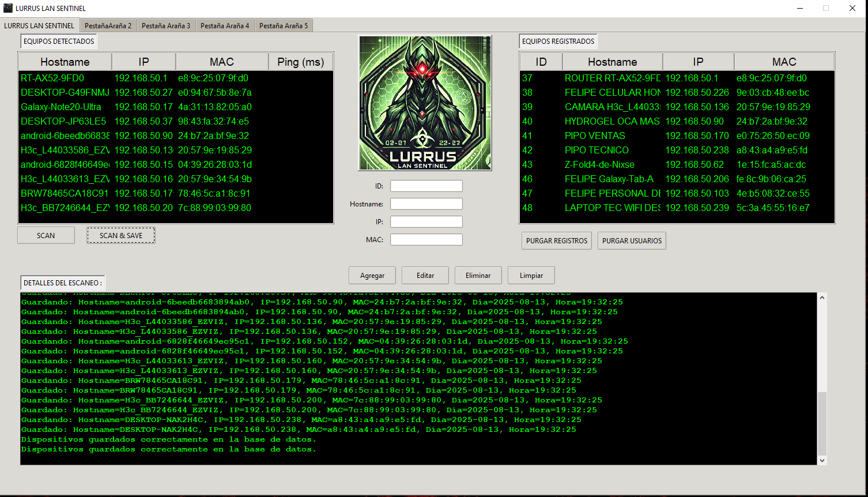Click scan details scrollbar down arrow
The image size is (868, 497).
point(822,460)
